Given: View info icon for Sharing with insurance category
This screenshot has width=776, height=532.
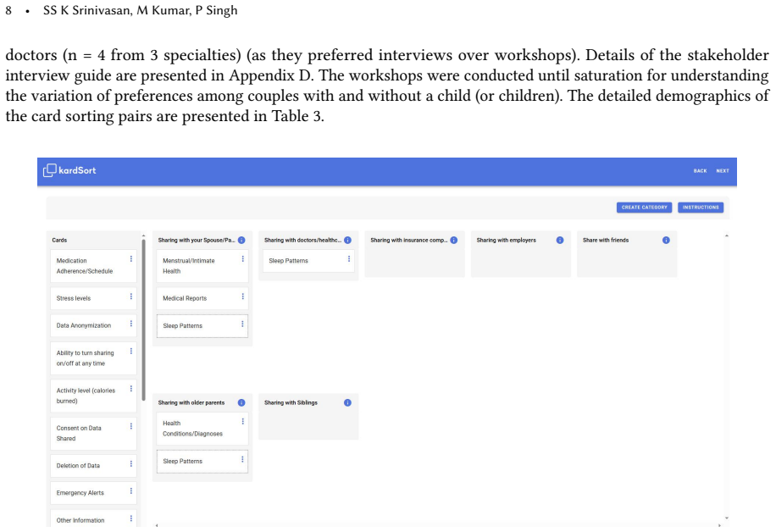Looking at the screenshot, I should [454, 240].
